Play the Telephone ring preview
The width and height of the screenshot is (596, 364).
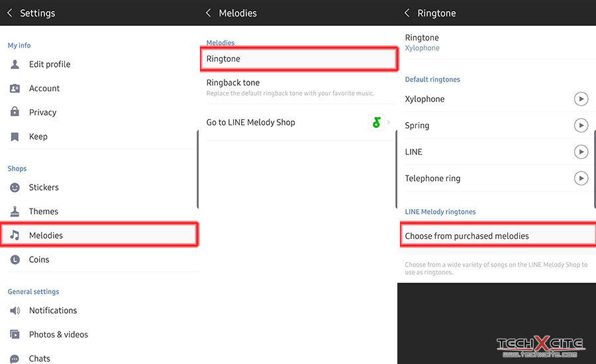pyautogui.click(x=581, y=178)
